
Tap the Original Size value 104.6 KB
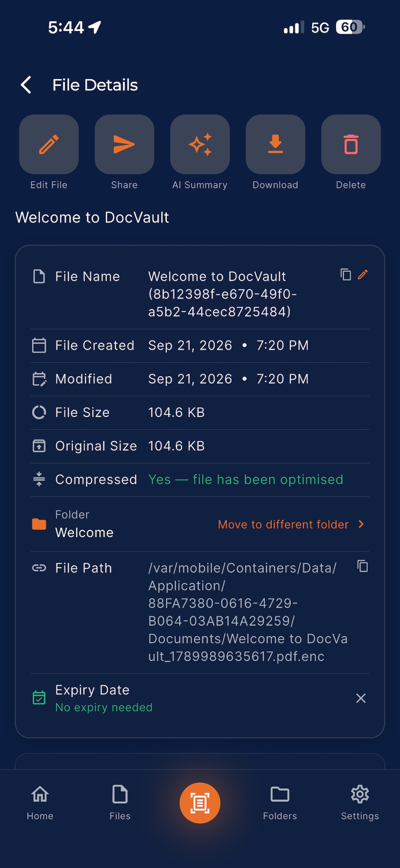(x=177, y=446)
